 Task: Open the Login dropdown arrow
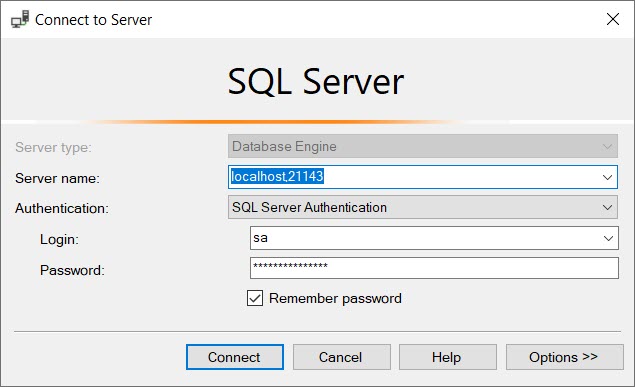pos(608,238)
